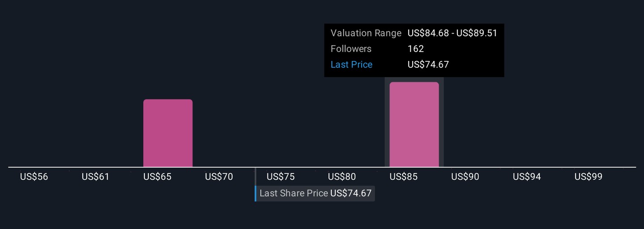The image size is (644, 229).
Task: Click the Last Share Price label
Action: point(294,194)
